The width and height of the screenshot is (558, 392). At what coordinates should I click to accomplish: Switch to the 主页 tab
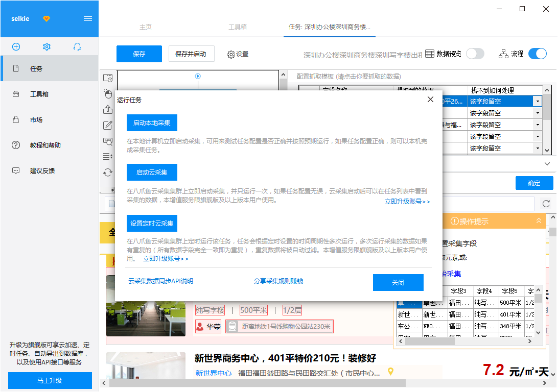coord(146,27)
